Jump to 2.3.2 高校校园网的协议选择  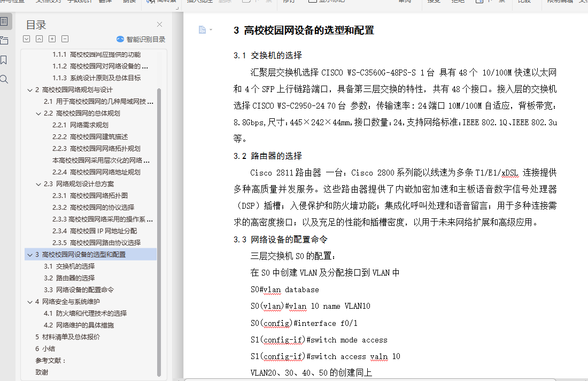pos(93,207)
